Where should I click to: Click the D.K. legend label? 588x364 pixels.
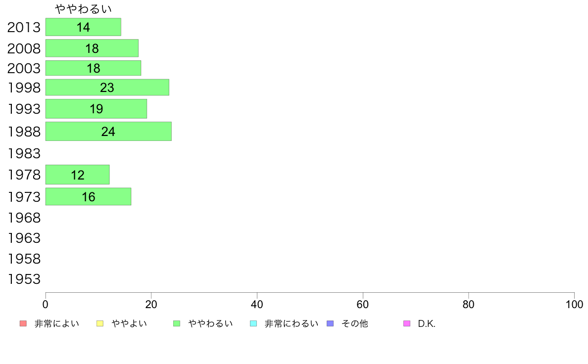[x=427, y=323]
